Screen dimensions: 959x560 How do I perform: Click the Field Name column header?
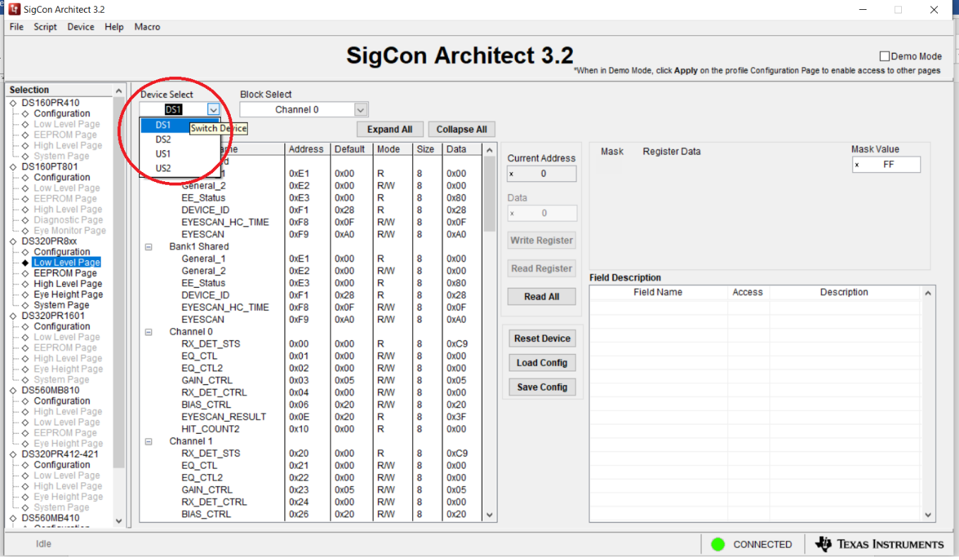click(658, 292)
